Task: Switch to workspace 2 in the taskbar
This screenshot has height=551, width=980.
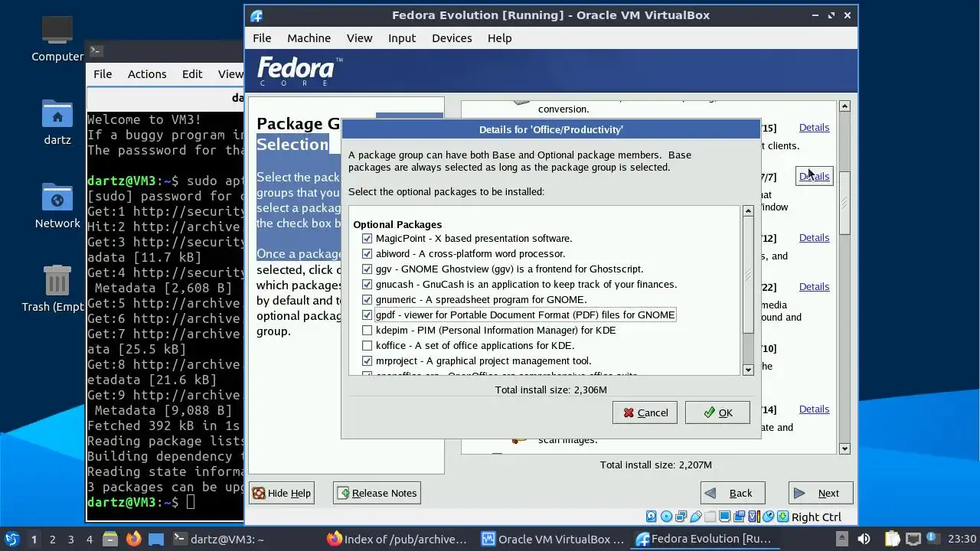Action: coord(52,539)
